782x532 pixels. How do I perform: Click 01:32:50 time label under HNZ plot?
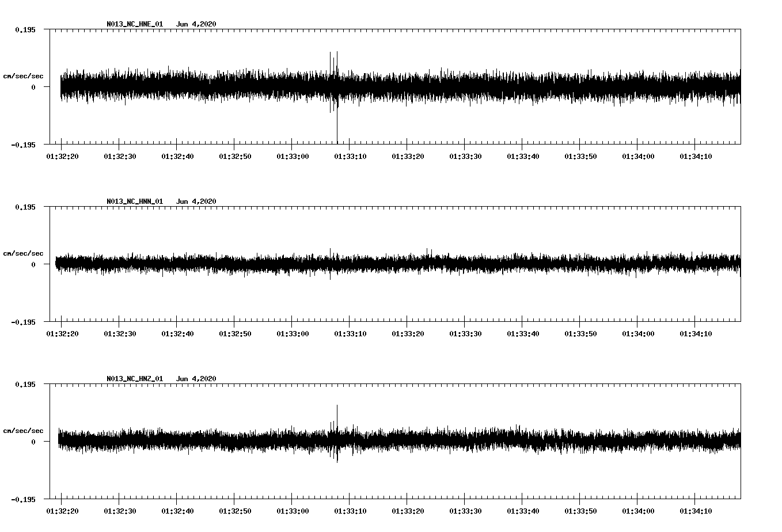[235, 511]
